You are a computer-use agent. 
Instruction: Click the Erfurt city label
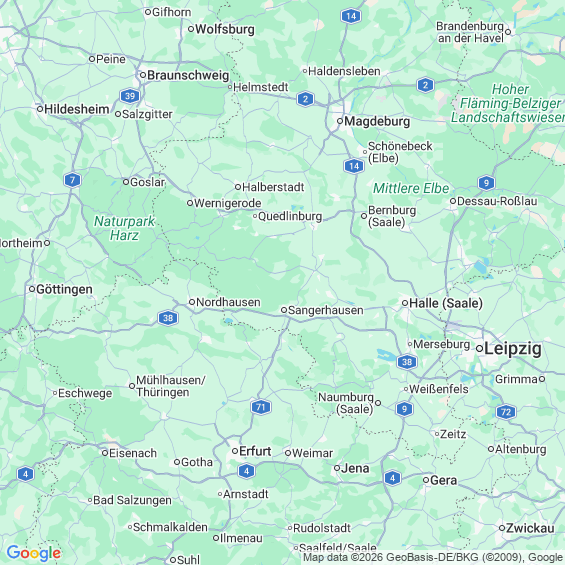click(255, 451)
